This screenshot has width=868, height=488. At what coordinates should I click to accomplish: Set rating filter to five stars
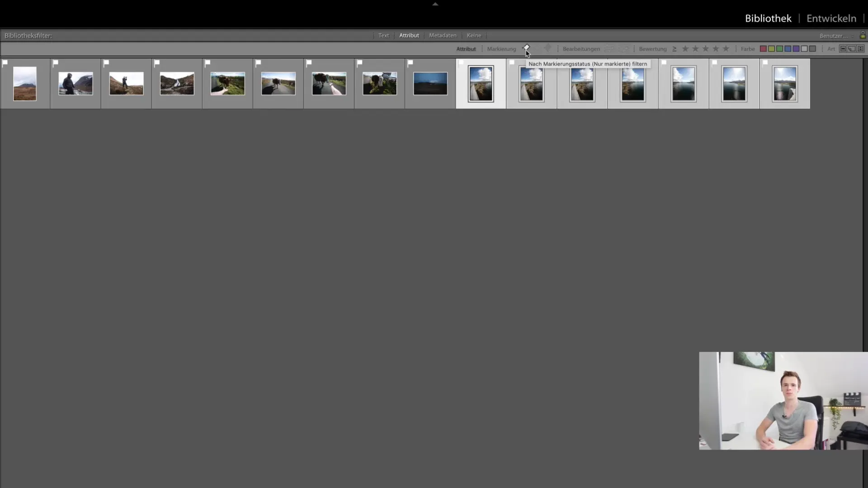pos(726,48)
